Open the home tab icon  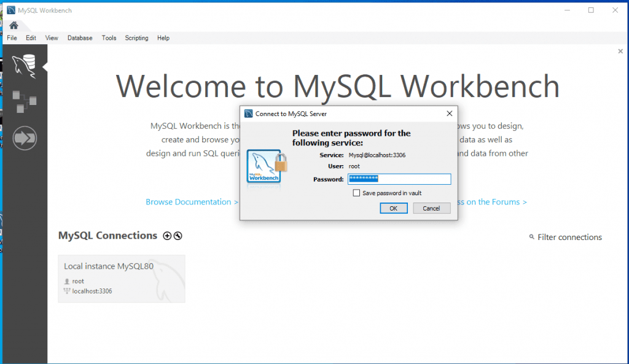pos(13,25)
